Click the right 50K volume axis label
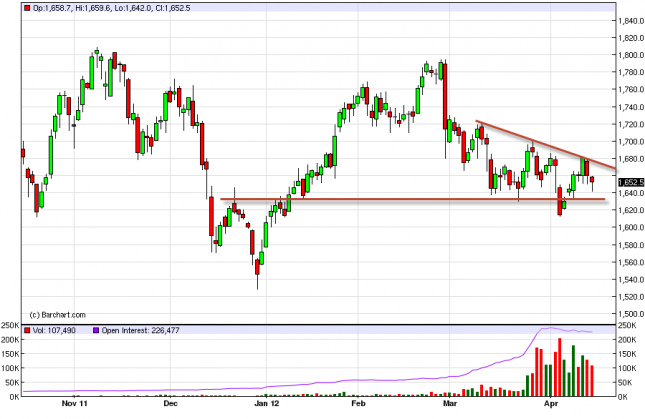Viewport: 645px width, 419px height. pyautogui.click(x=626, y=383)
